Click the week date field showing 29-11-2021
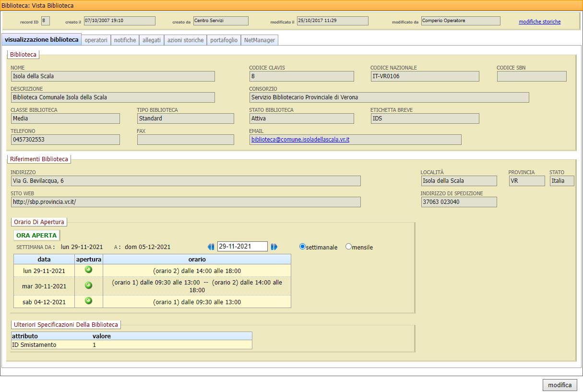Viewport: 583px width, 392px height. [x=242, y=246]
